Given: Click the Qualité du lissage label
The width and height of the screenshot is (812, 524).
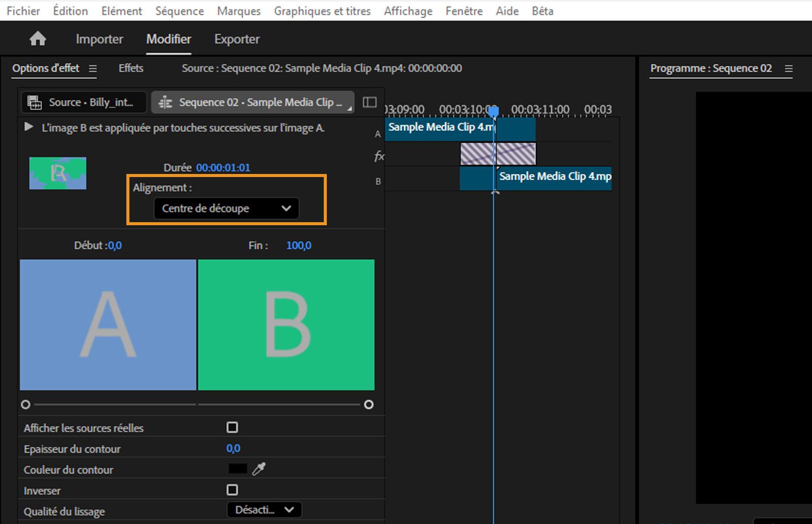Looking at the screenshot, I should click(x=64, y=511).
